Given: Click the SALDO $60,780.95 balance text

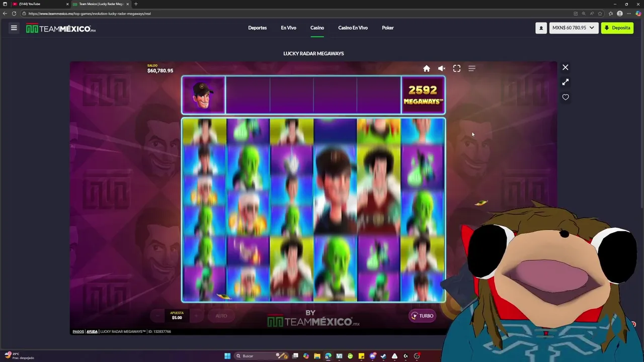Looking at the screenshot, I should pos(160,69).
